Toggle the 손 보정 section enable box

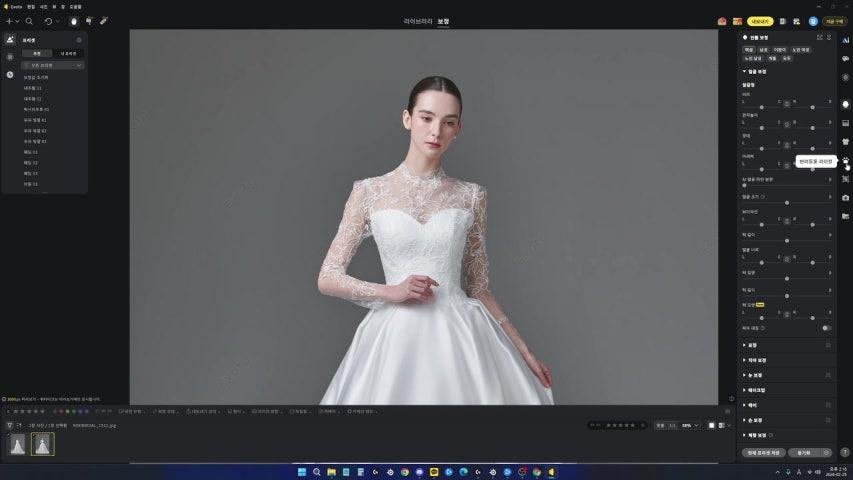(x=828, y=420)
